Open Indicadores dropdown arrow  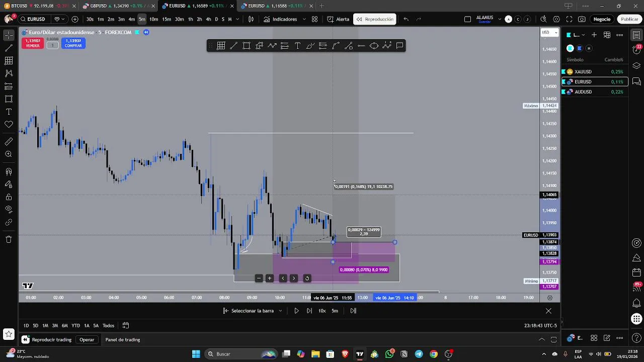coord(303,19)
